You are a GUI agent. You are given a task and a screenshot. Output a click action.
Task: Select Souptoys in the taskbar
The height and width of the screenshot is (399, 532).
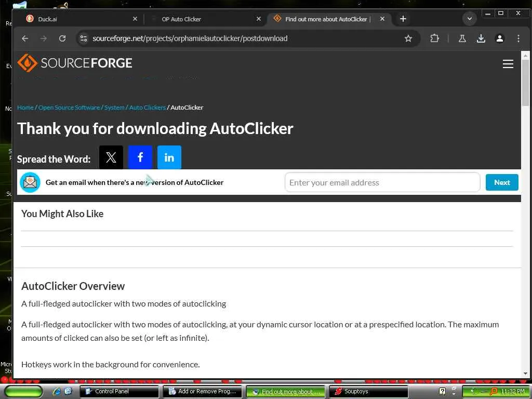[368, 392]
